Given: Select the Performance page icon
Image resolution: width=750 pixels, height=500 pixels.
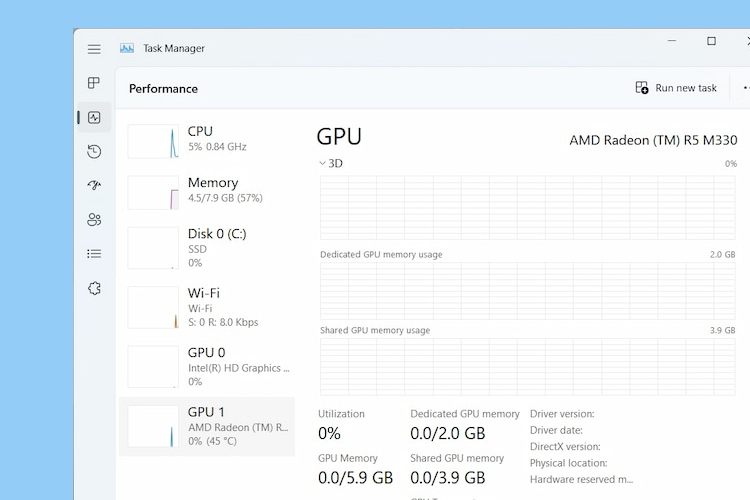Looking at the screenshot, I should pyautogui.click(x=94, y=117).
